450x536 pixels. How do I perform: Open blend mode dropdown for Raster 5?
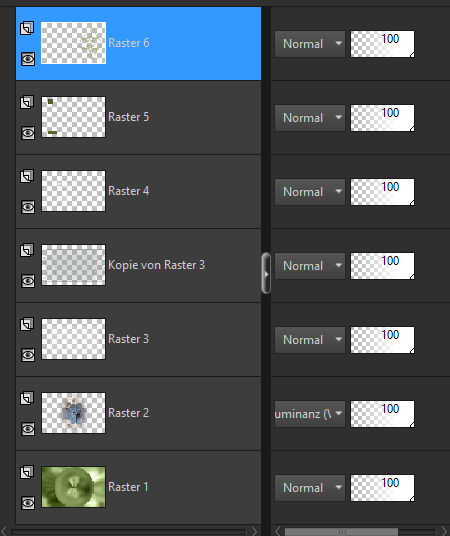[310, 118]
